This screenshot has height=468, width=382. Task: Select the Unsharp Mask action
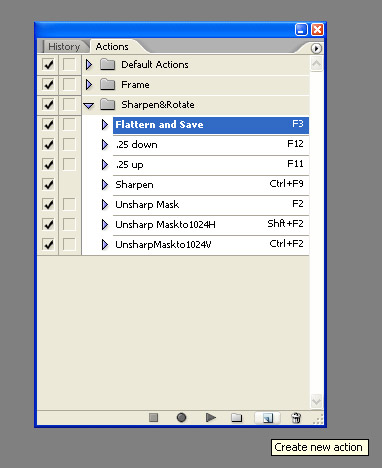click(211, 205)
